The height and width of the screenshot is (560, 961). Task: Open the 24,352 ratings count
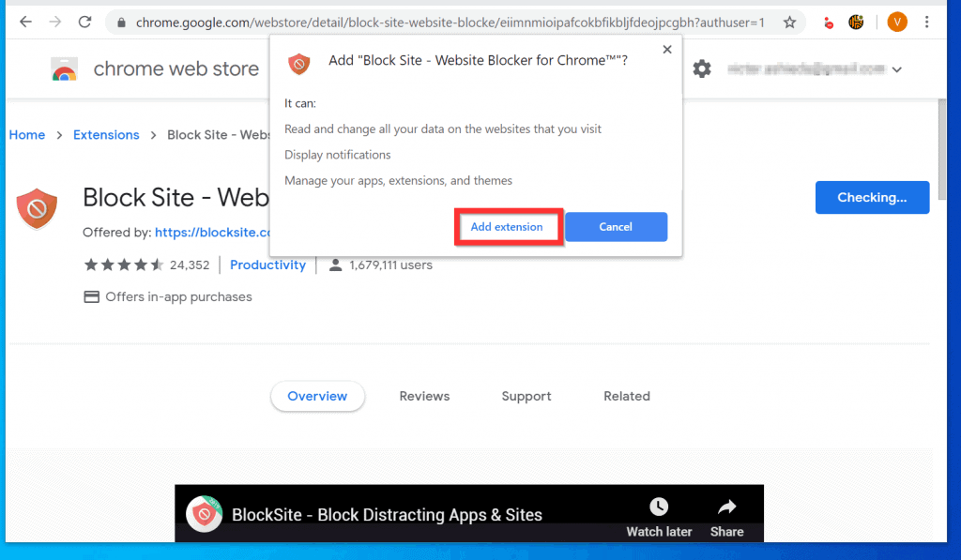(x=190, y=265)
